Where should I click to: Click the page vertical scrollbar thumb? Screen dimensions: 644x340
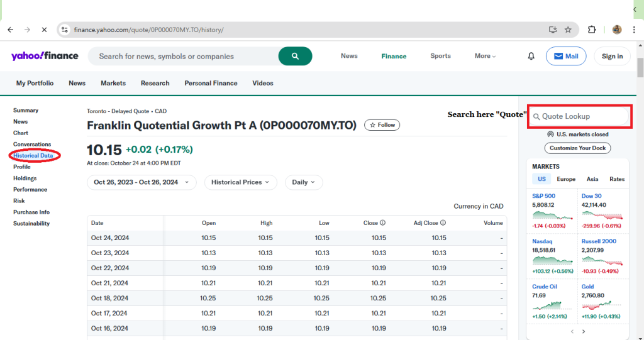[640, 67]
